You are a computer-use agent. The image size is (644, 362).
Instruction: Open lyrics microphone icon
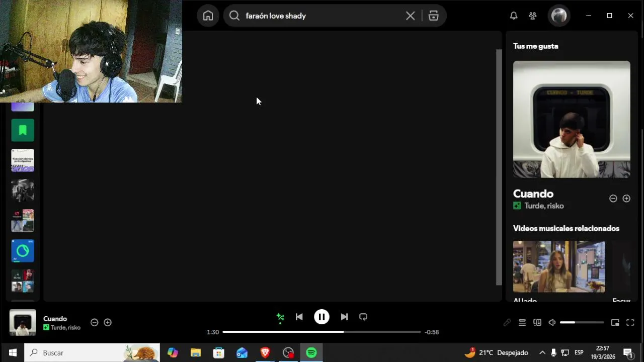click(x=507, y=323)
